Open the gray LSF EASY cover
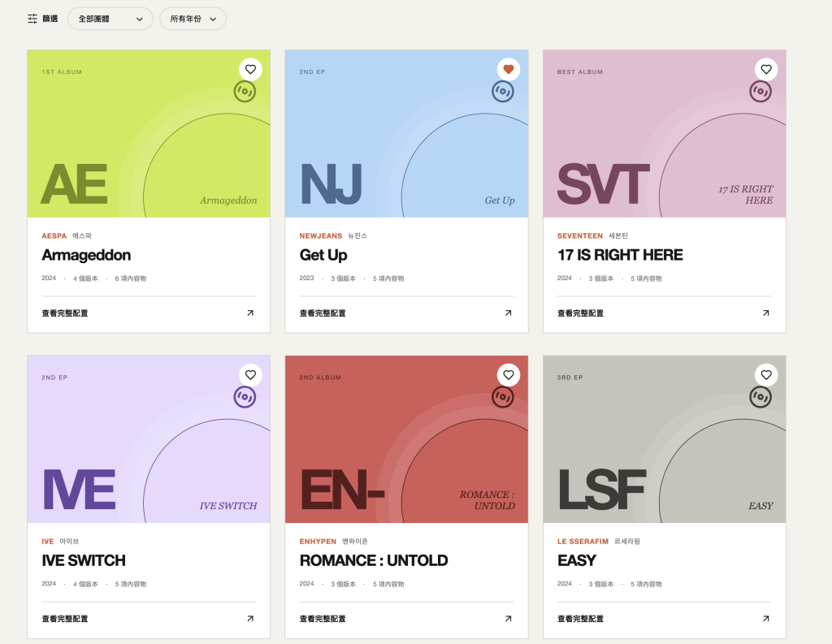 tap(665, 439)
